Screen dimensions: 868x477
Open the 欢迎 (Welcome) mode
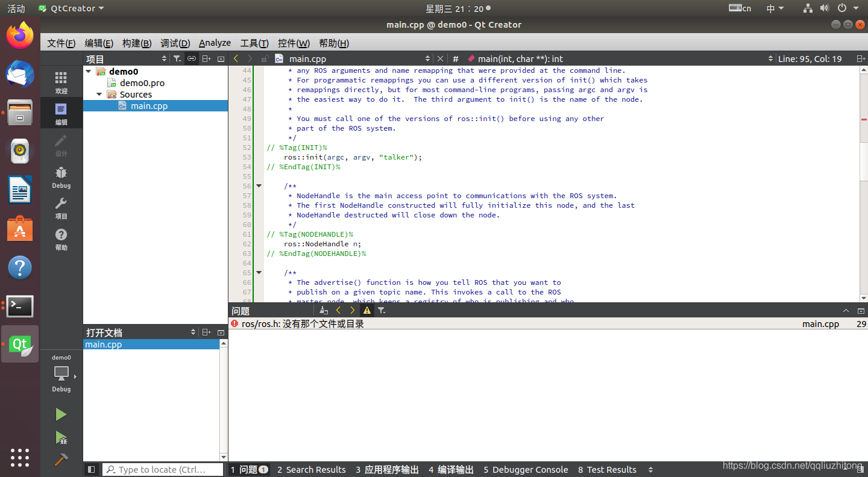point(61,82)
